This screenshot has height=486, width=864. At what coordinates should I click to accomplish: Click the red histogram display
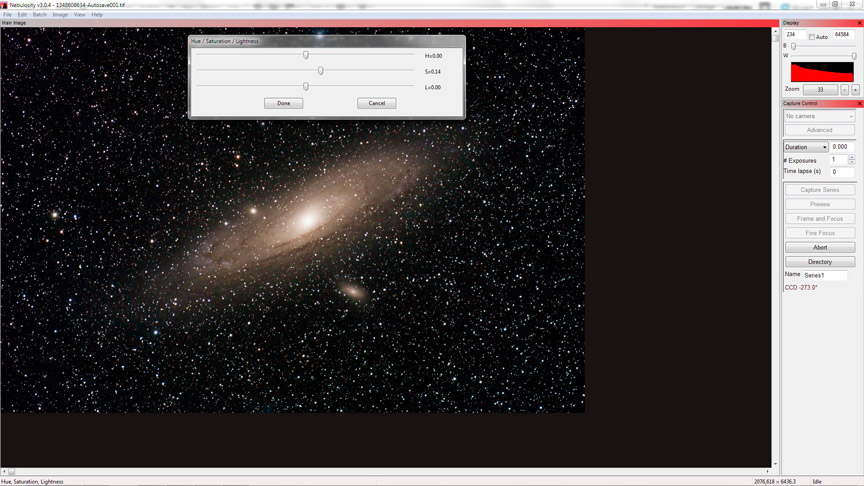pos(822,72)
